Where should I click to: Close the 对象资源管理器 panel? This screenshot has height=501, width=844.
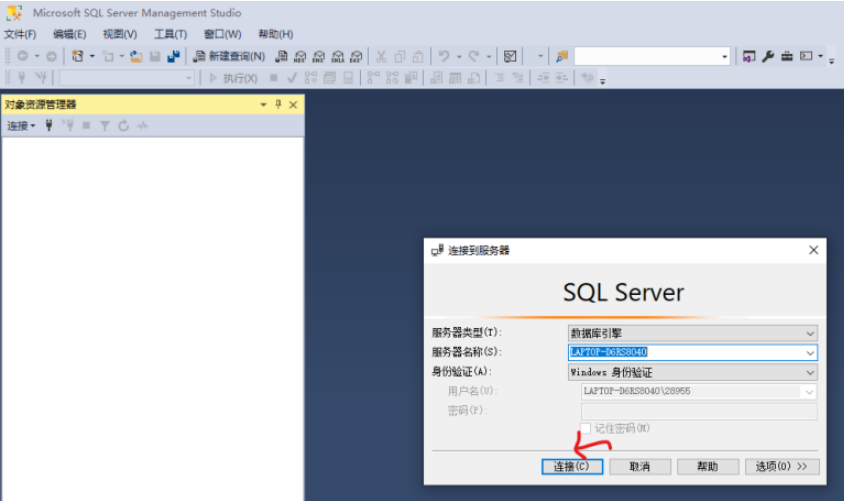click(x=293, y=104)
